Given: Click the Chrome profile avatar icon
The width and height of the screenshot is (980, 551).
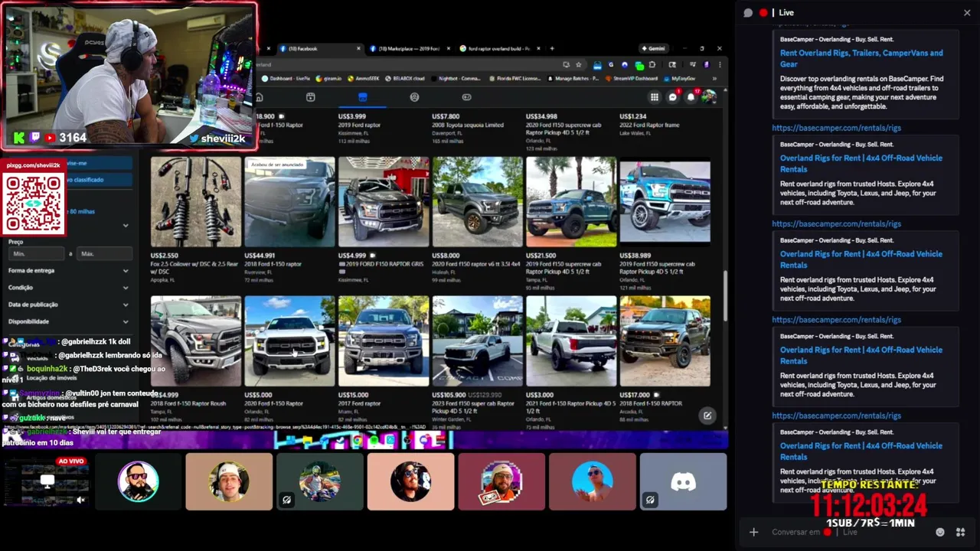Looking at the screenshot, I should point(707,65).
